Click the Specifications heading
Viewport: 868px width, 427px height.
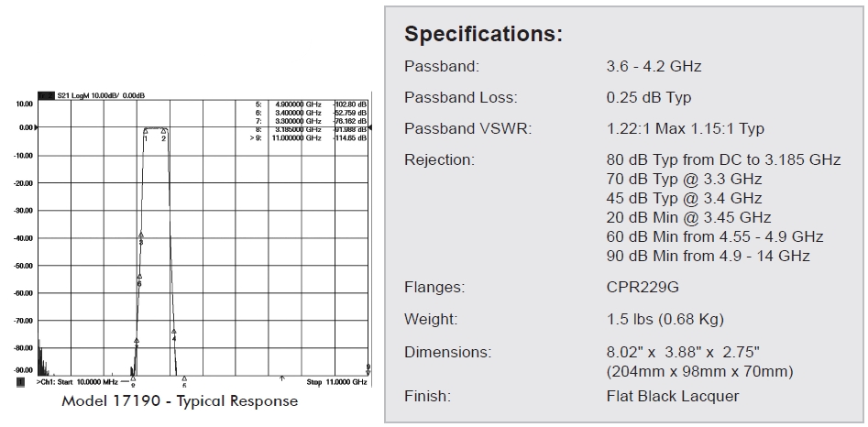pyautogui.click(x=483, y=36)
